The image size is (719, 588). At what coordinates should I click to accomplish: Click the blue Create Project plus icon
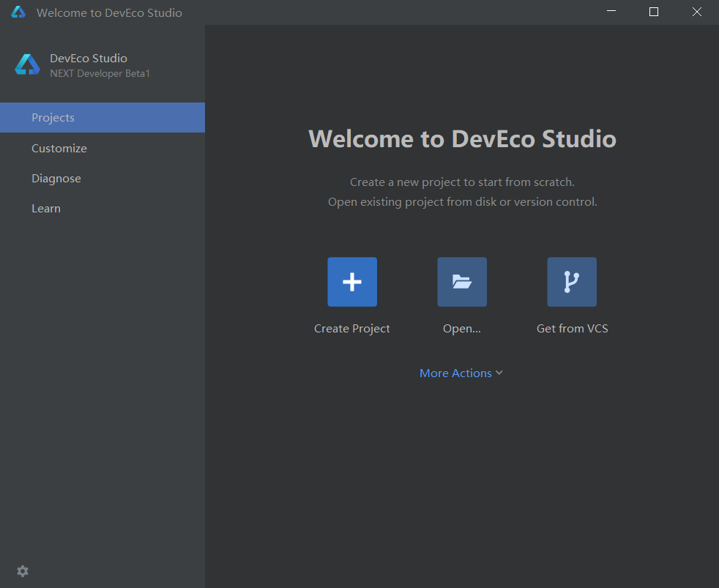pyautogui.click(x=352, y=282)
